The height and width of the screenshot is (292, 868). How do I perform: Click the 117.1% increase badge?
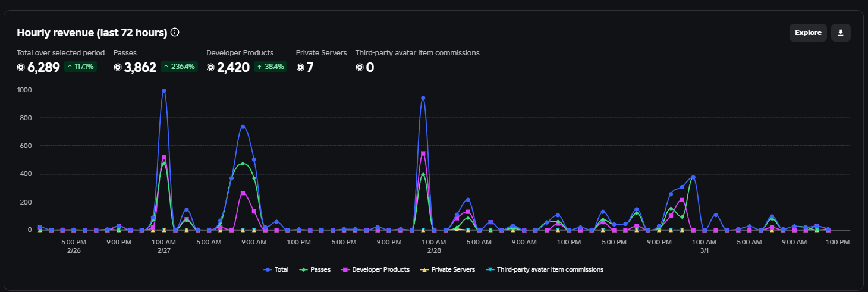[x=81, y=67]
